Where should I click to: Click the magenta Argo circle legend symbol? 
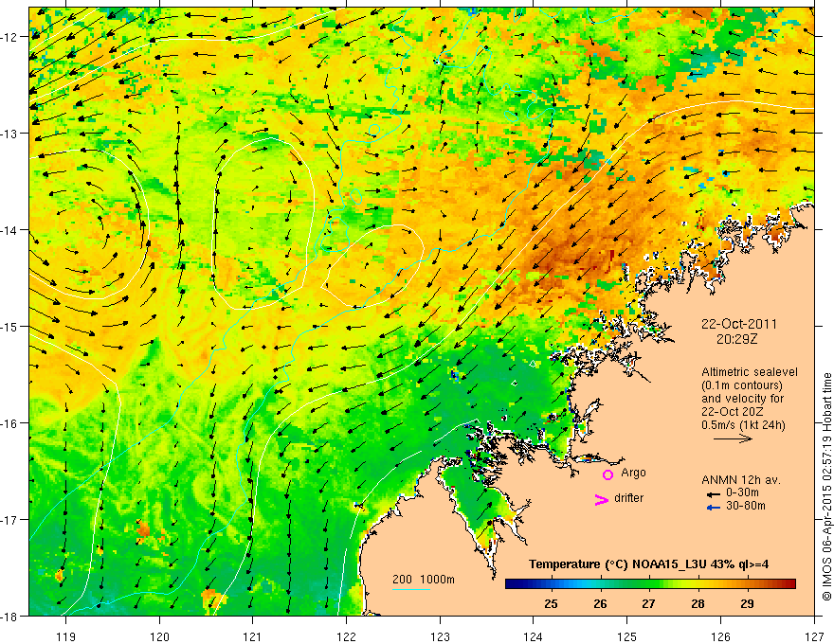(x=607, y=474)
